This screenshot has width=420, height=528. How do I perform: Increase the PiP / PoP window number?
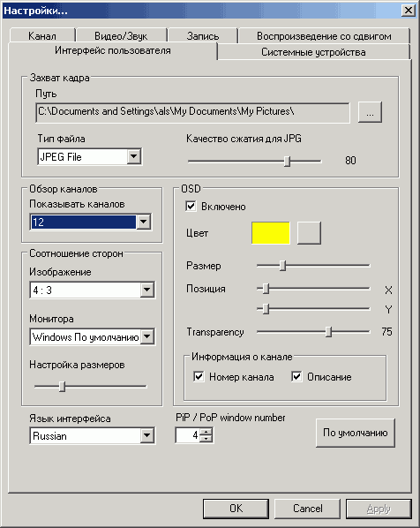206,432
